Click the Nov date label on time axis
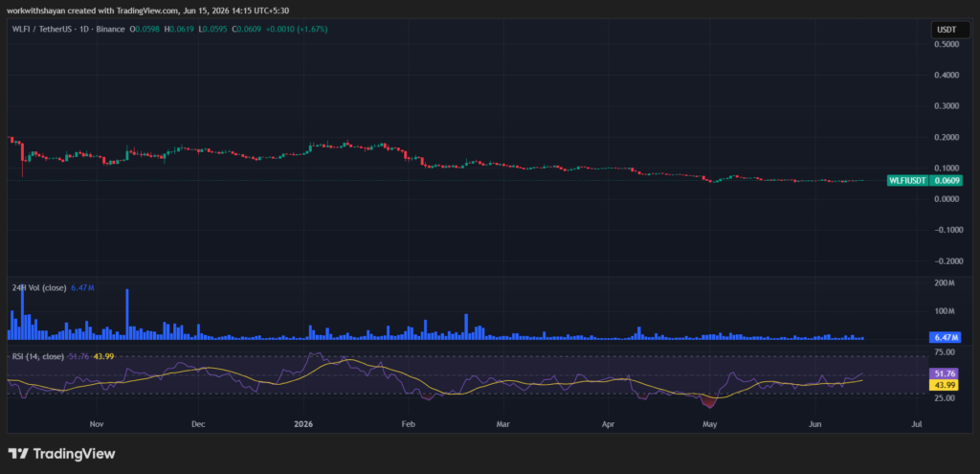The width and height of the screenshot is (980, 474). point(96,424)
